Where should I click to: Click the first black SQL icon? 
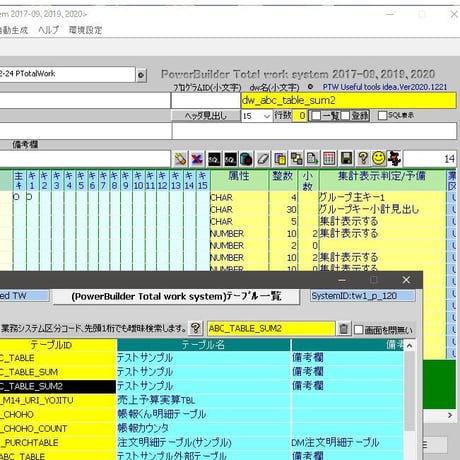tap(214, 159)
